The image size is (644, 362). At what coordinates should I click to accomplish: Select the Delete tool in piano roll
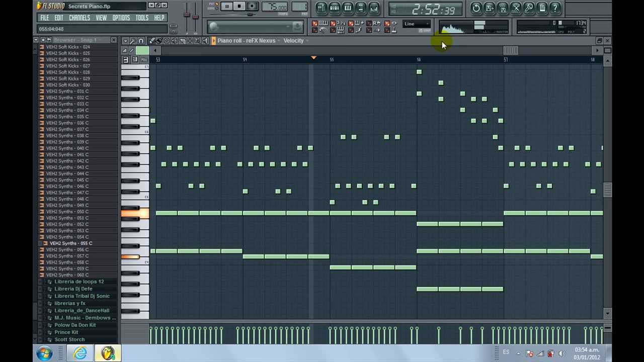coord(167,41)
